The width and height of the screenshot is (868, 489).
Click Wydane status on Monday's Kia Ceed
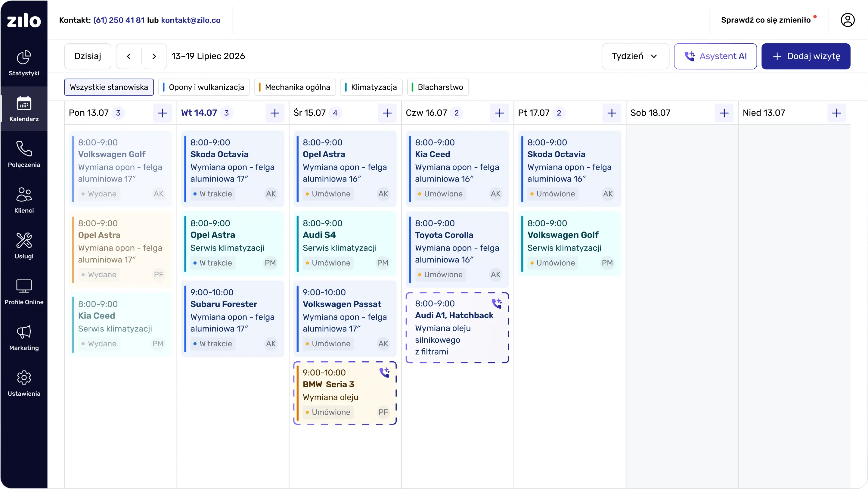[x=99, y=344]
